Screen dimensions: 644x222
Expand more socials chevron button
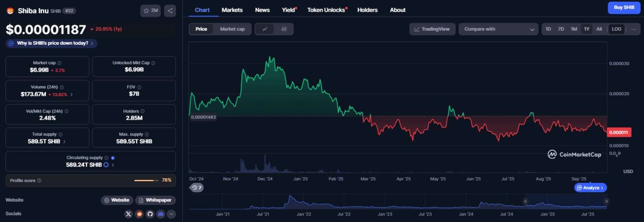(x=171, y=213)
